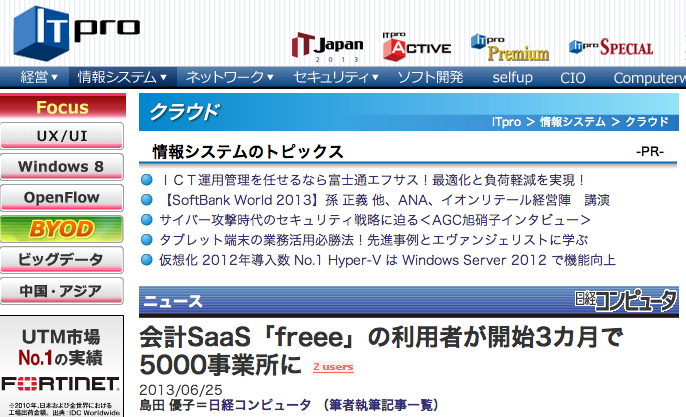Click the 情報システムのトピックス heading

tap(248, 152)
